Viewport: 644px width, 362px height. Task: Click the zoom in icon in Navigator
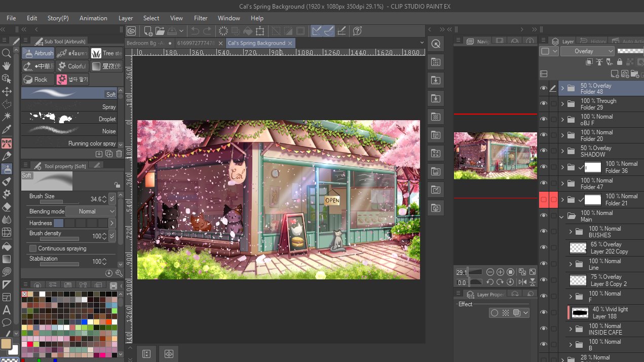500,272
